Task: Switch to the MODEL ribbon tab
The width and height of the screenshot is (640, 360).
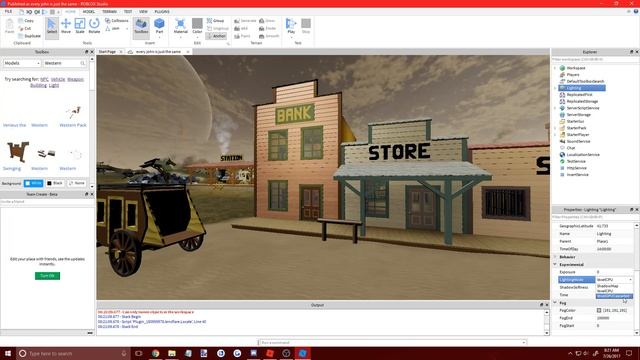Action: pos(89,11)
